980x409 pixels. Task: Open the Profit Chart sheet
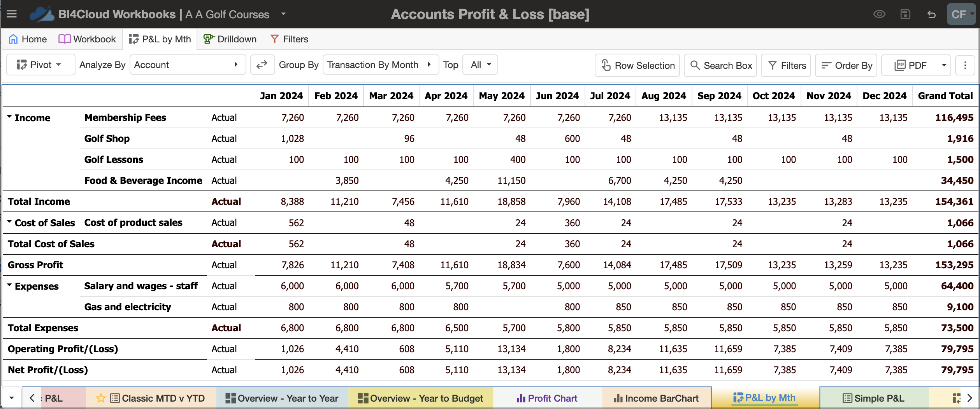547,399
